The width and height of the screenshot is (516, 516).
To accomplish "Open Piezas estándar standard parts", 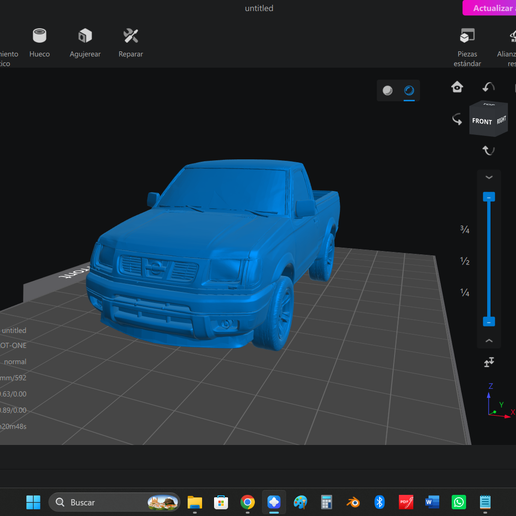I will [467, 47].
